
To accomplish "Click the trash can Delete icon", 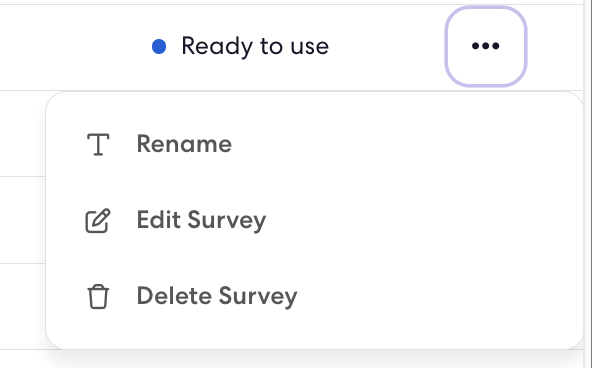I will [x=98, y=296].
